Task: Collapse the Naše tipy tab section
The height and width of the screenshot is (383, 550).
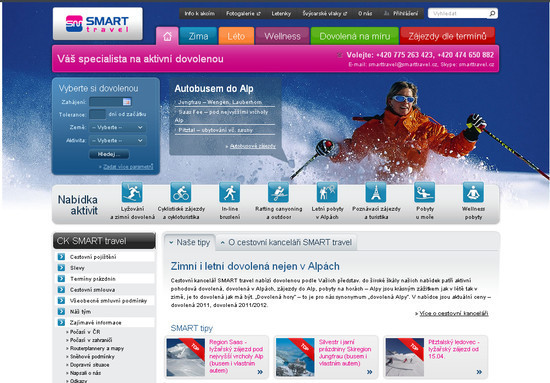Action: 189,242
